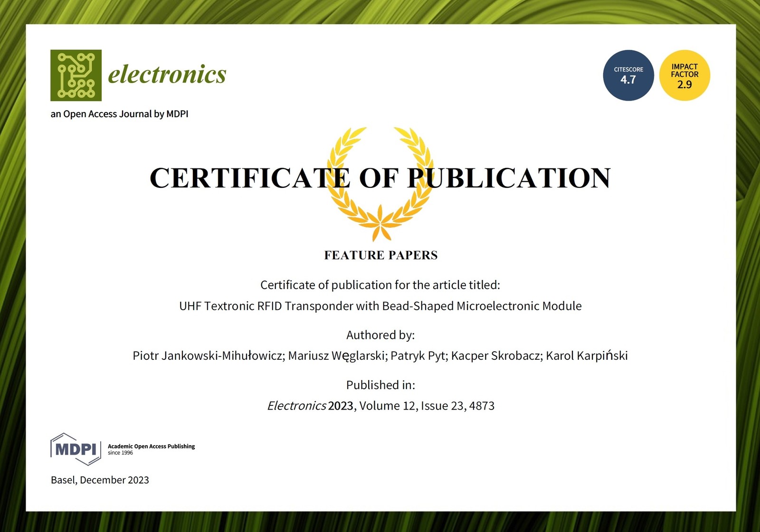Select the 'Published in:' label
The image size is (760, 532).
[380, 385]
